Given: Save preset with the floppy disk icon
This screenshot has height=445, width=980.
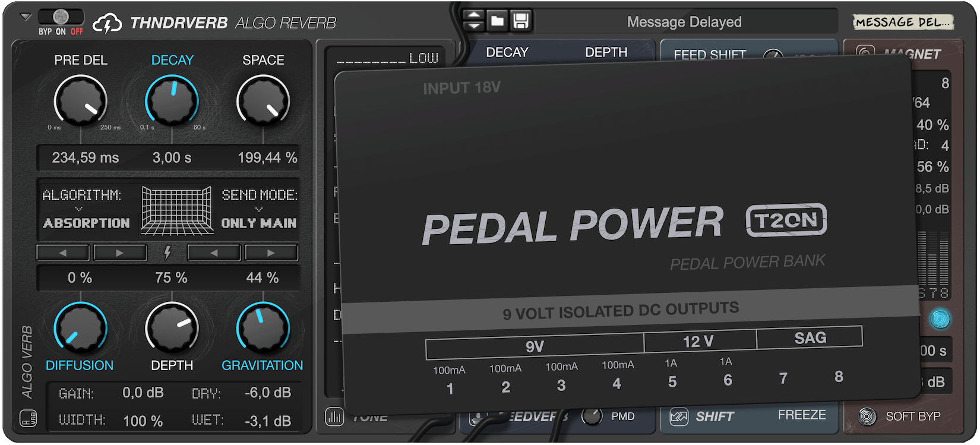Looking at the screenshot, I should [x=521, y=21].
